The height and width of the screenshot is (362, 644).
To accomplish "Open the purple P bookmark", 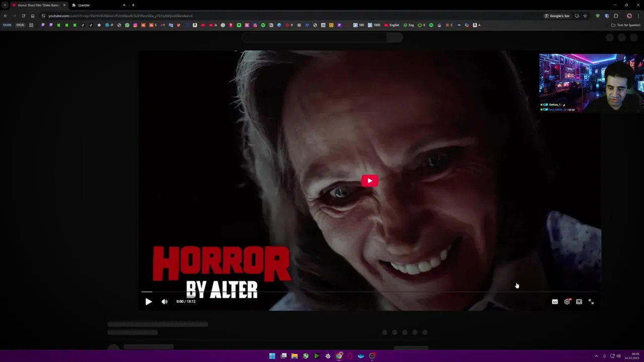I will pyautogui.click(x=339, y=25).
